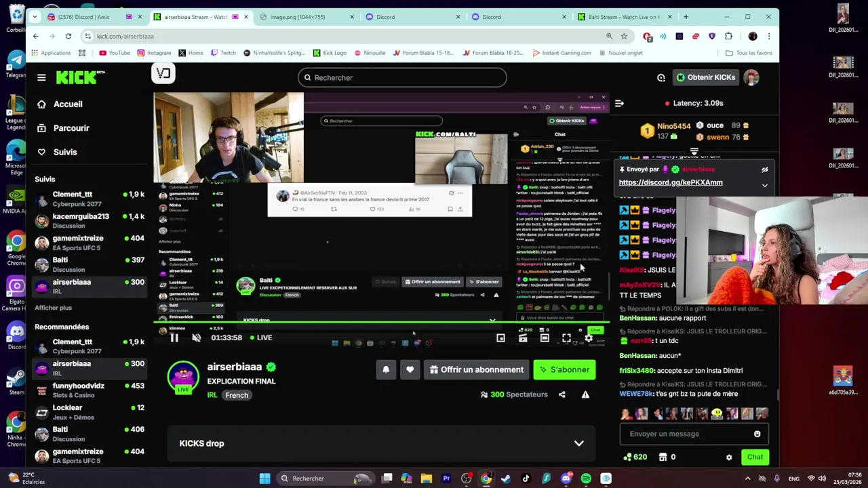
Task: Click Afficher plus under Suivis
Action: tap(53, 308)
